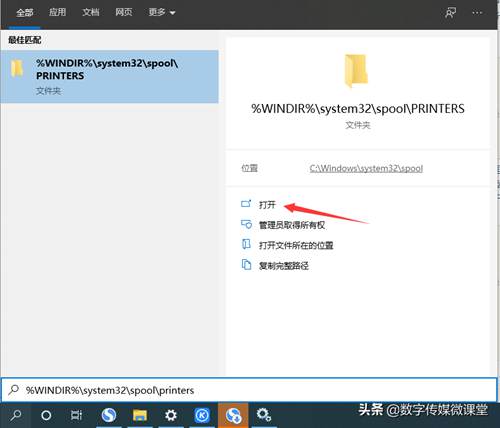Click the 打开 open icon

(246, 203)
